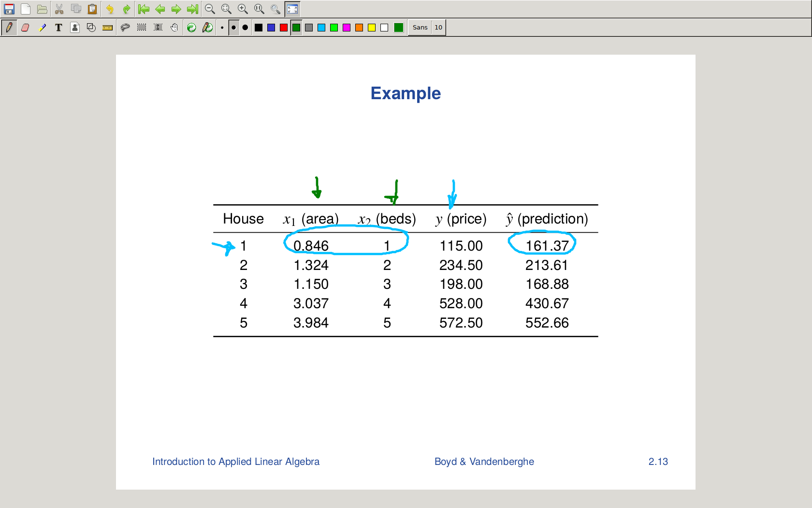Open the custom color picker button
This screenshot has height=508, width=812.
coord(399,28)
